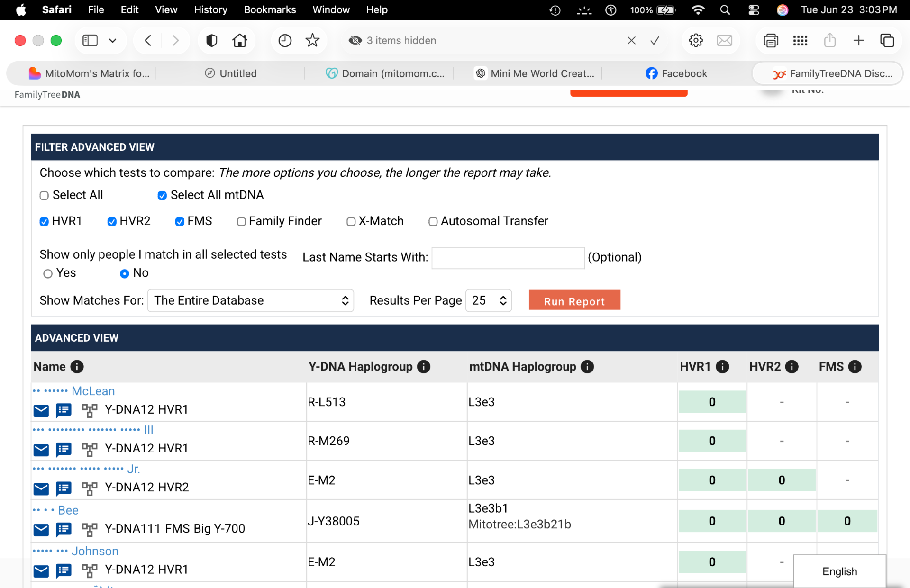Screen dimensions: 910x588
Task: Select No for match in all tests
Action: tap(124, 274)
